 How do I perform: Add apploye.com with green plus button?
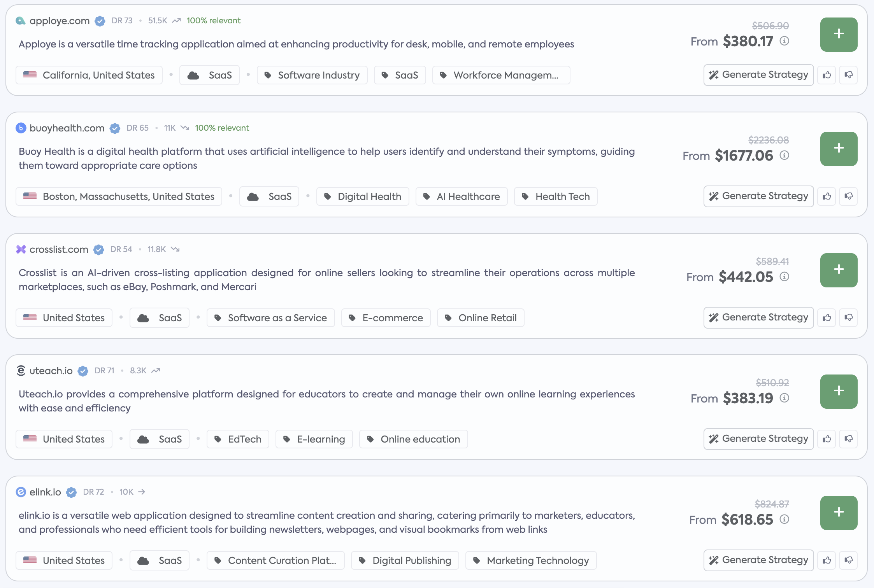pyautogui.click(x=839, y=34)
